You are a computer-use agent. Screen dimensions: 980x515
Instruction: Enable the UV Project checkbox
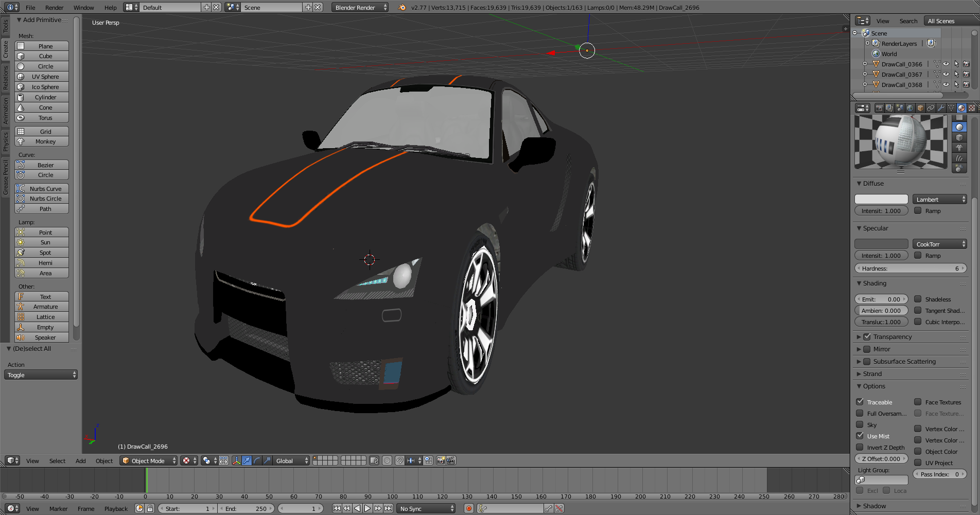918,463
